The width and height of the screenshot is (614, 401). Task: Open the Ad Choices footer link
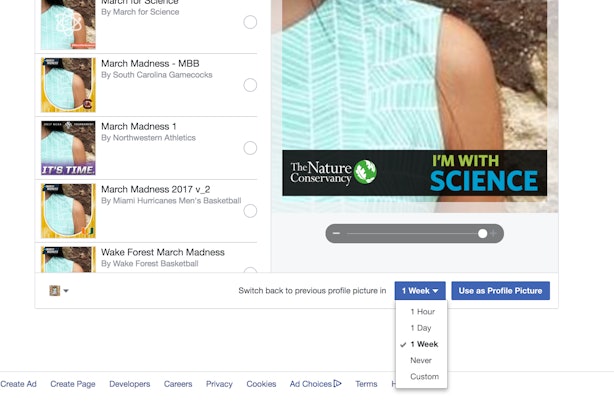click(316, 384)
